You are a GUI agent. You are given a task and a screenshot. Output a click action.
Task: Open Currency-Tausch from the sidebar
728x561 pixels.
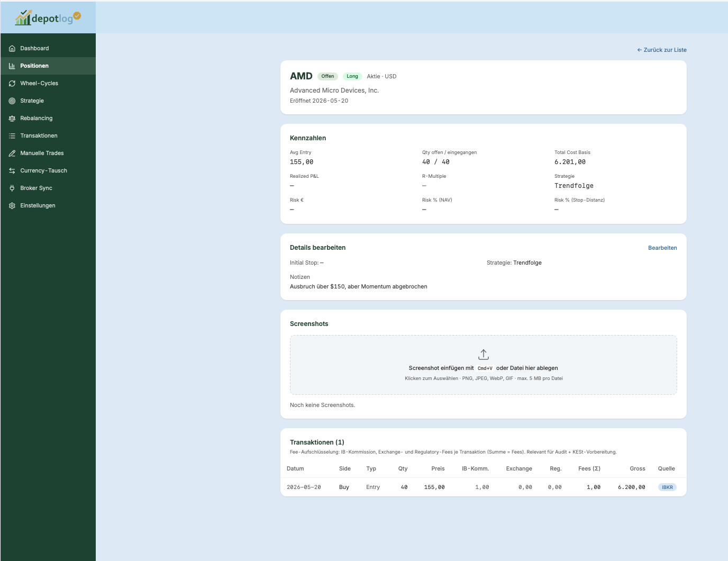pyautogui.click(x=48, y=171)
